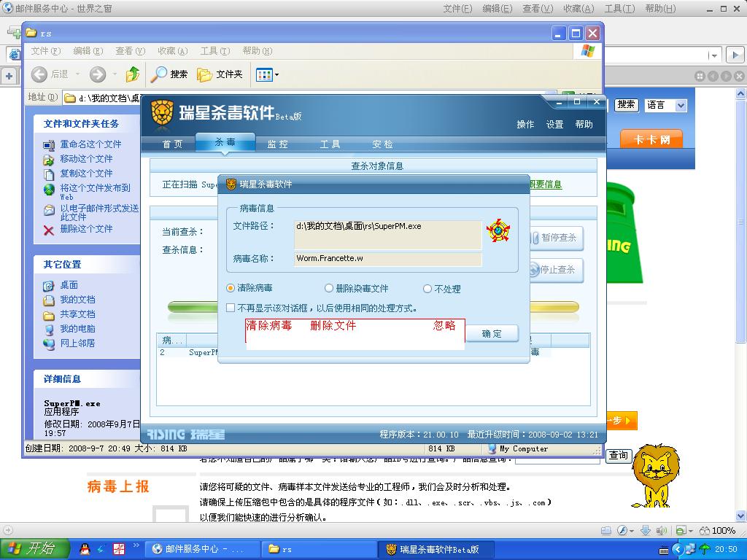
Task: Click 重命名这个文件 task link
Action: pyautogui.click(x=90, y=144)
